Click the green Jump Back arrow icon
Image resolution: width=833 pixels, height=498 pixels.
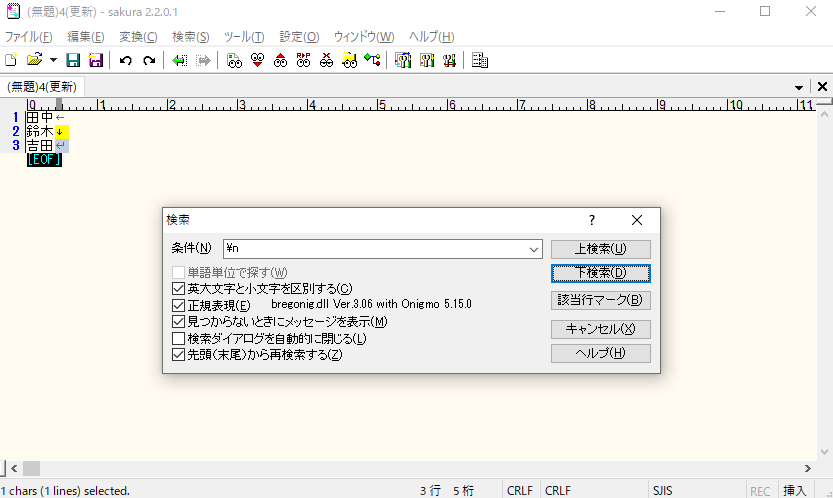click(x=180, y=60)
